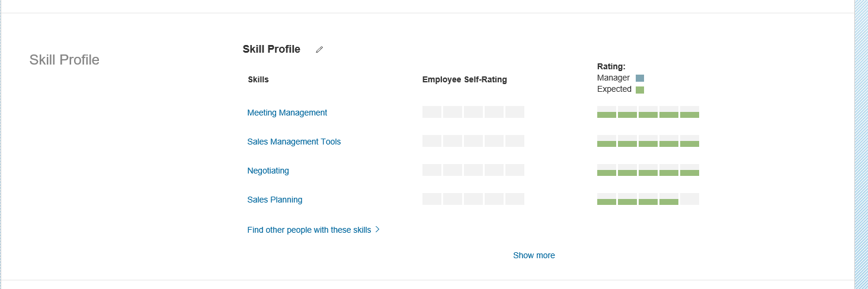Find other people with these skills
Image resolution: width=868 pixels, height=289 pixels.
[309, 230]
